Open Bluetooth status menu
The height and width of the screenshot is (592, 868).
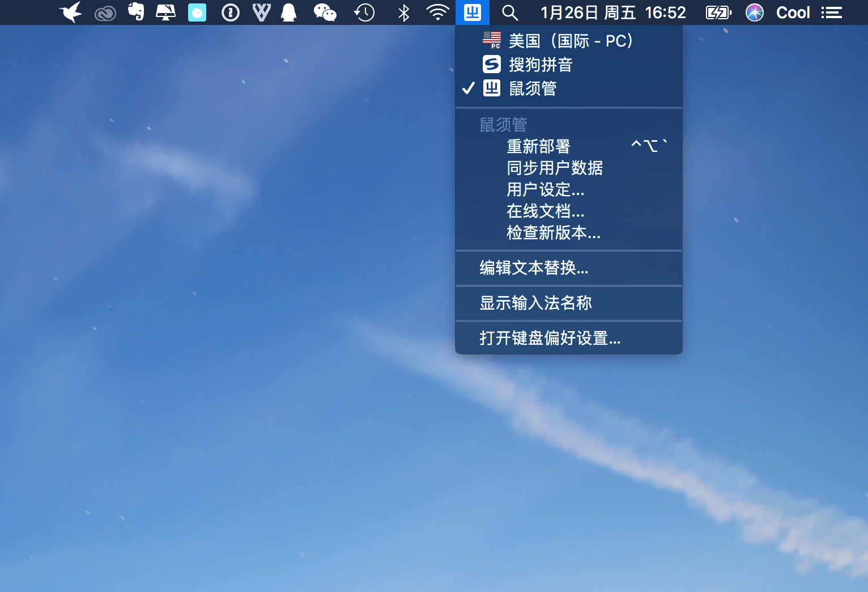(x=404, y=12)
